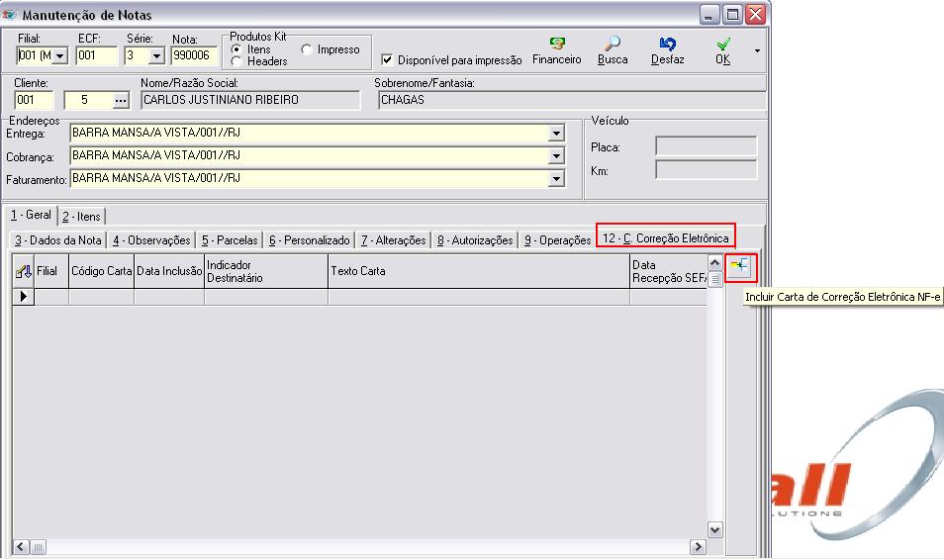Select the Headers radio button

[x=236, y=61]
